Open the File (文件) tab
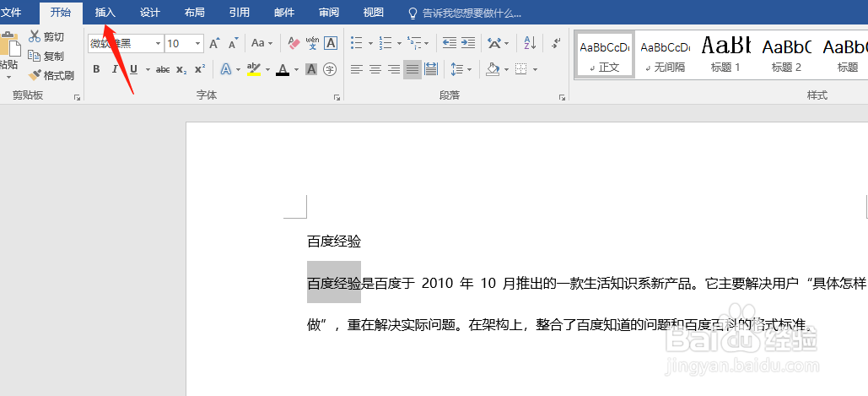This screenshot has width=868, height=396. coord(11,12)
